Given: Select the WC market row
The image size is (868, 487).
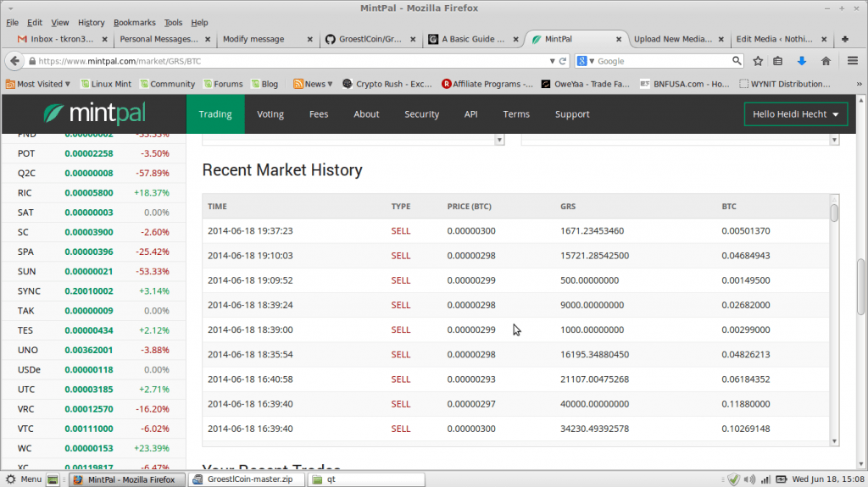Looking at the screenshot, I should coord(93,448).
